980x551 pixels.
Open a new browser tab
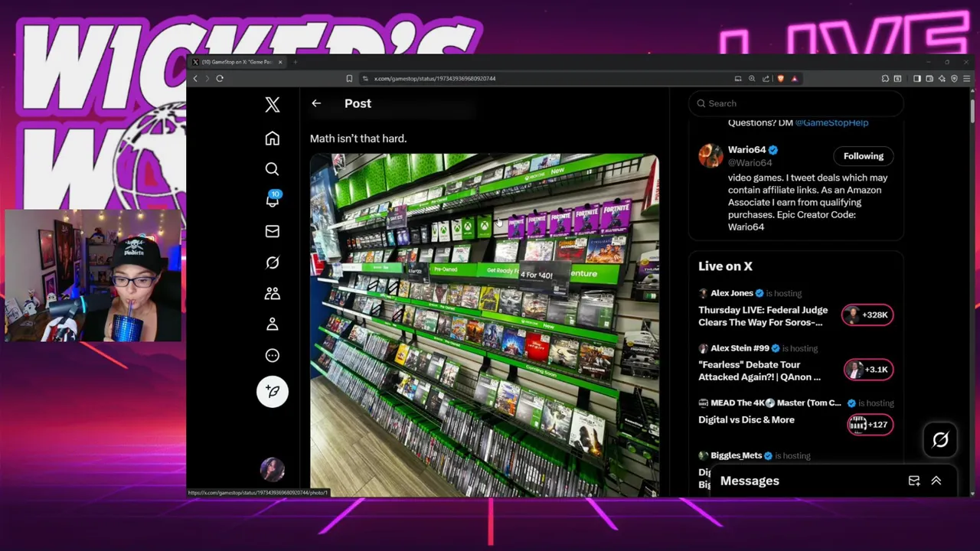296,62
